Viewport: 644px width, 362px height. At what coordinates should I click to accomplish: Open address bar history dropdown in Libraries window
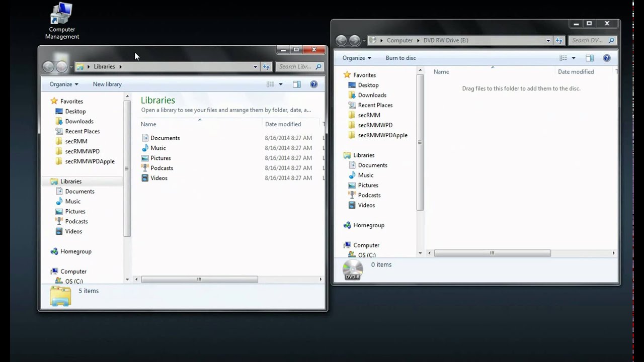(255, 66)
